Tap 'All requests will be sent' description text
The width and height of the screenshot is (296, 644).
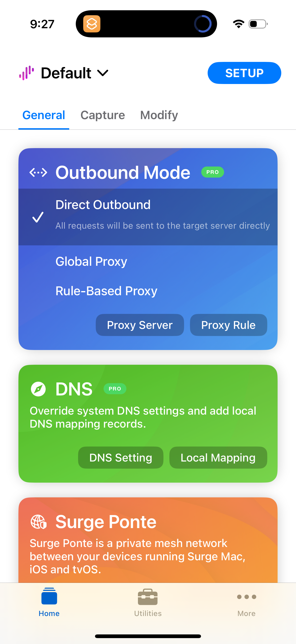163,225
